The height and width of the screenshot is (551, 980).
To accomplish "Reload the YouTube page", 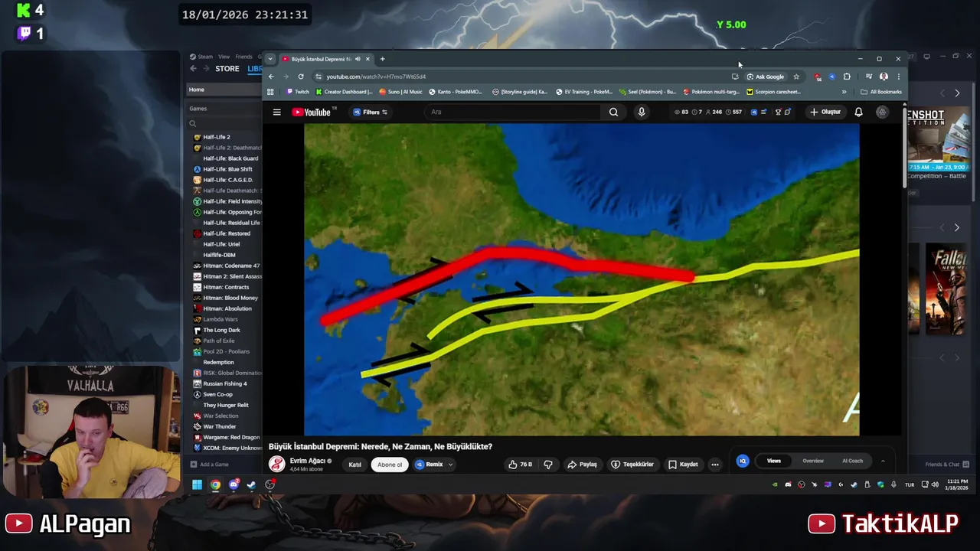I will click(301, 77).
